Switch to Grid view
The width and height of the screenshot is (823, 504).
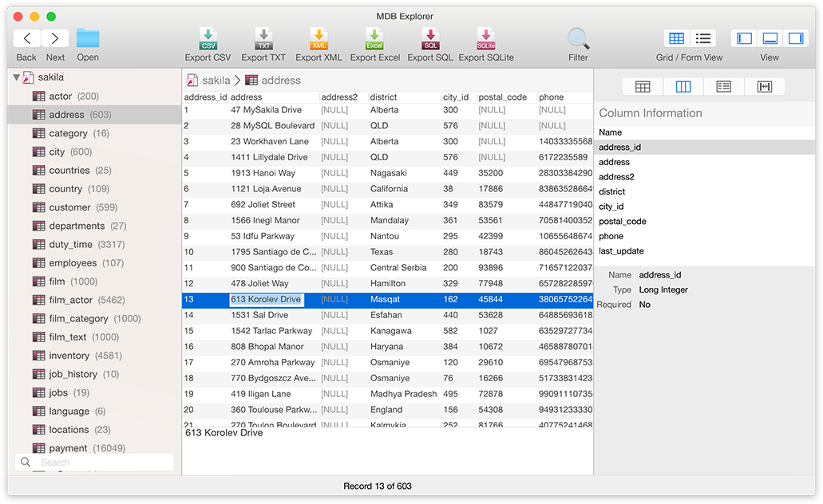(x=677, y=38)
